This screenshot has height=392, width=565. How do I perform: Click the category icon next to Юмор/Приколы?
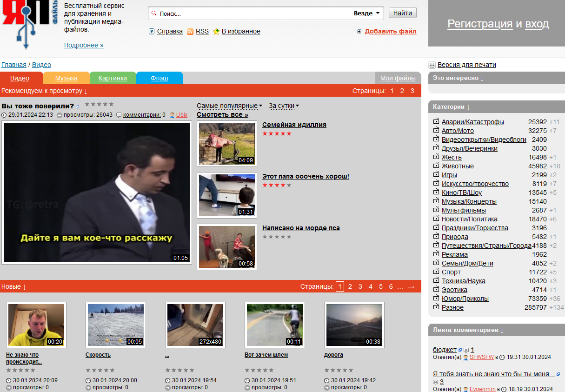436,299
